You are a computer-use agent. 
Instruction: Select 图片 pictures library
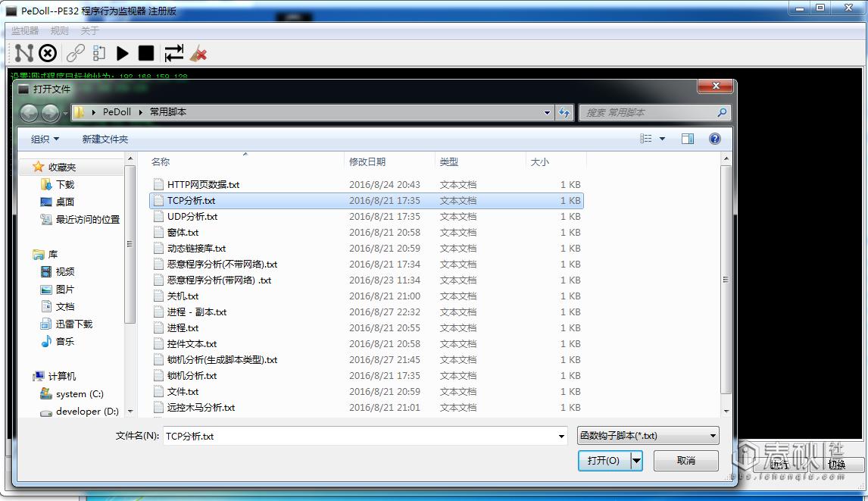pyautogui.click(x=65, y=290)
